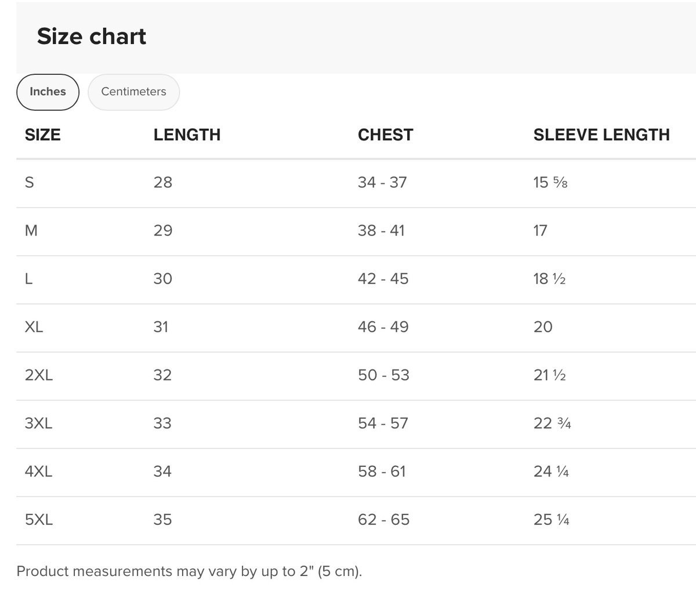
Task: Select the 2XL size row label
Action: 39,375
